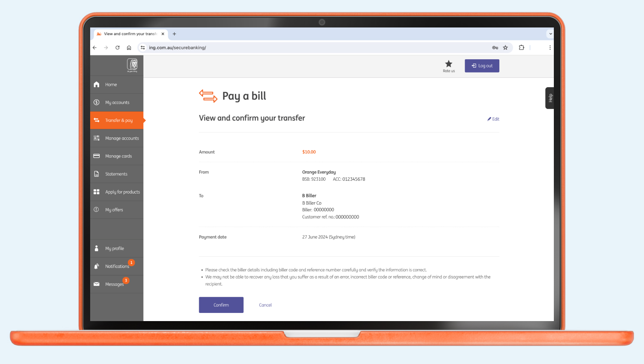Switch to the View and confirm browser tab

point(129,34)
